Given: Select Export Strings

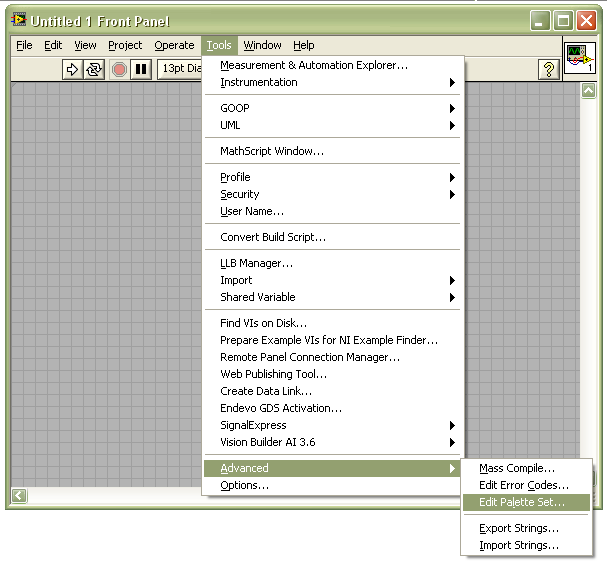Looking at the screenshot, I should tap(526, 529).
